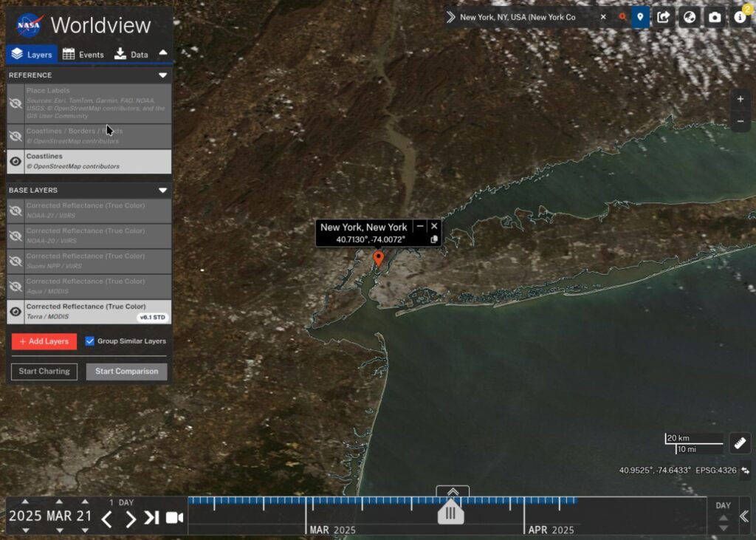
Task: Increase the timeline DAY scale
Action: coord(724,517)
